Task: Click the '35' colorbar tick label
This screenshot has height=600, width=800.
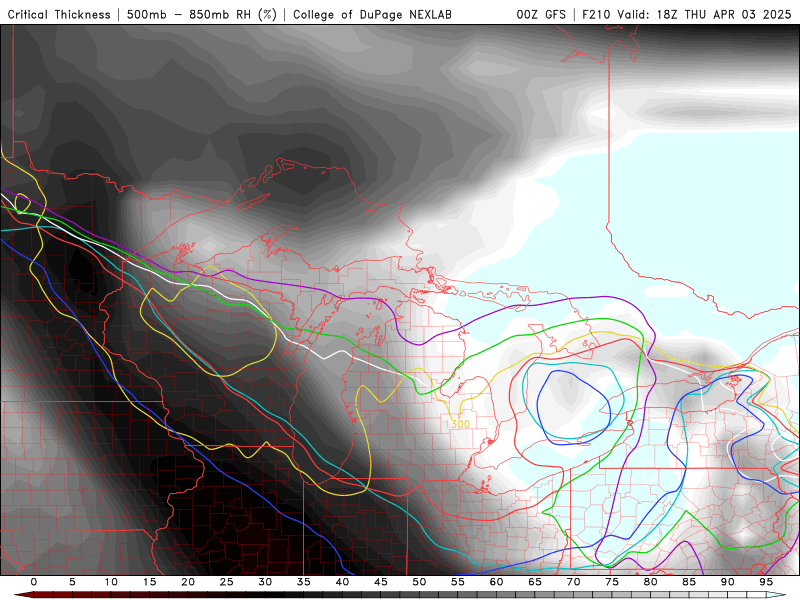Action: pos(304,582)
